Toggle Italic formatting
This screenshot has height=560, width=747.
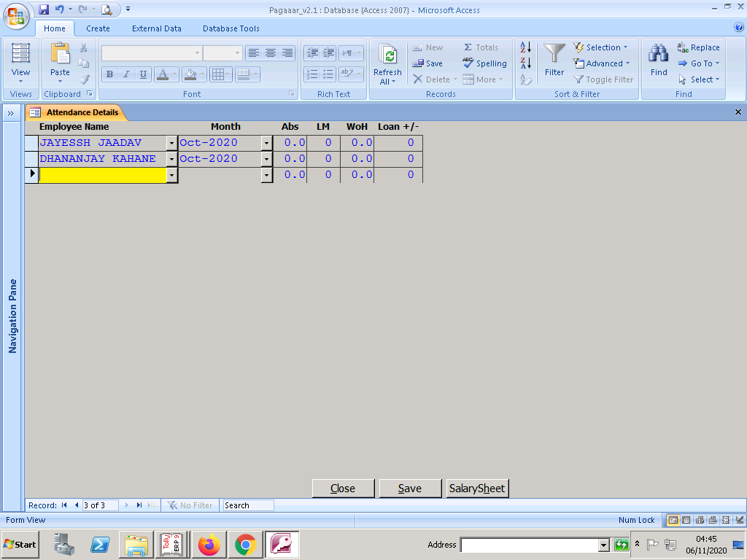tap(126, 74)
